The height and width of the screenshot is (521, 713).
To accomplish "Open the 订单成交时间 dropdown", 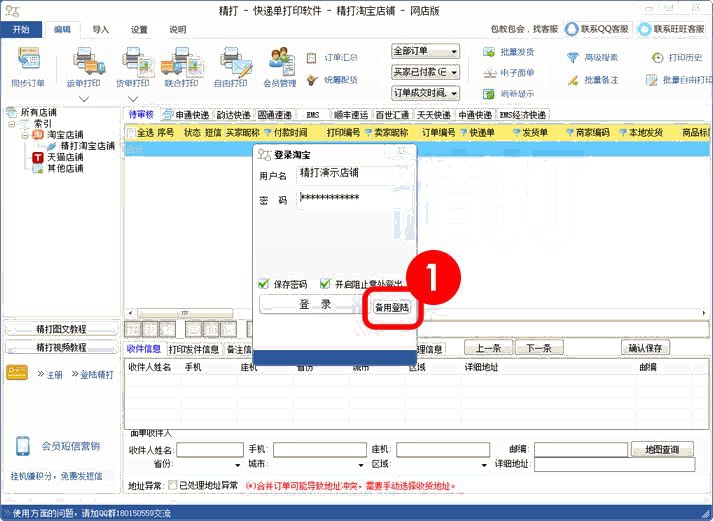I will [425, 93].
